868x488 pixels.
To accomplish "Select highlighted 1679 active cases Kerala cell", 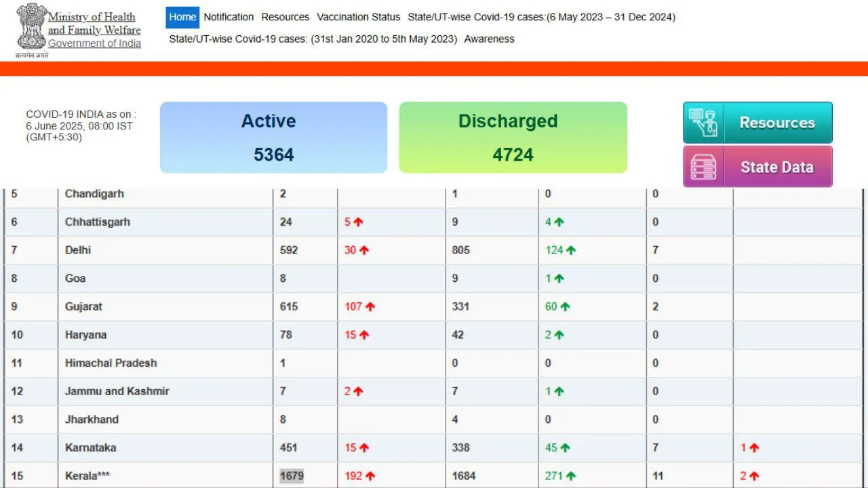I will pyautogui.click(x=292, y=476).
